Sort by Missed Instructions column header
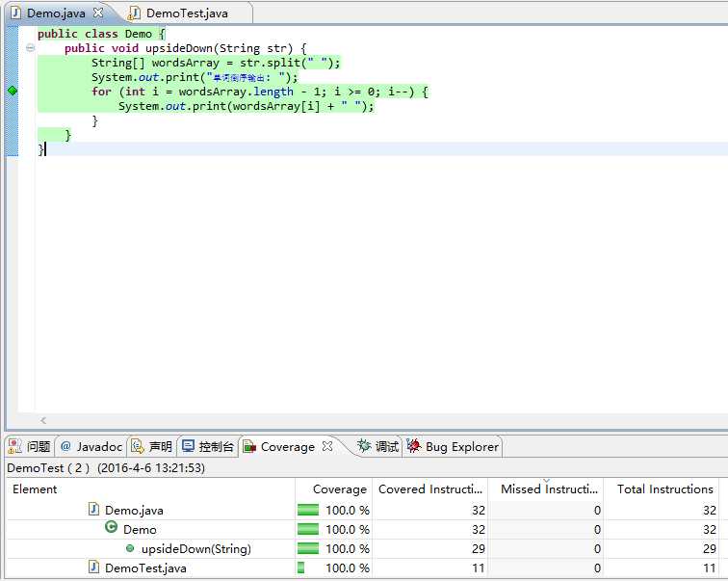The width and height of the screenshot is (728, 581). [x=546, y=489]
